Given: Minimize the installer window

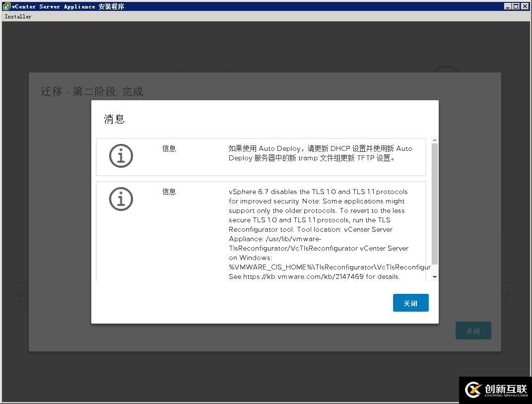Looking at the screenshot, I should point(508,6).
